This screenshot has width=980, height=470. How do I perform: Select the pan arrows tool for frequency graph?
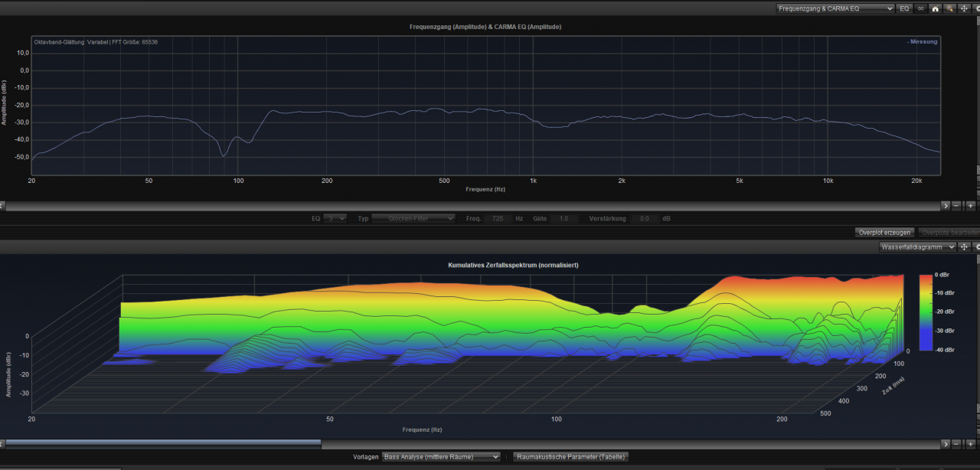[x=963, y=8]
